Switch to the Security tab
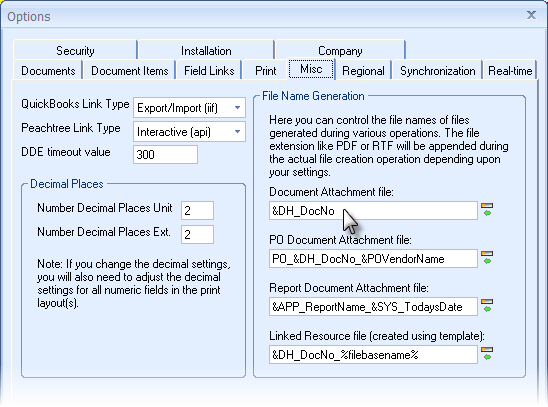 (x=75, y=51)
